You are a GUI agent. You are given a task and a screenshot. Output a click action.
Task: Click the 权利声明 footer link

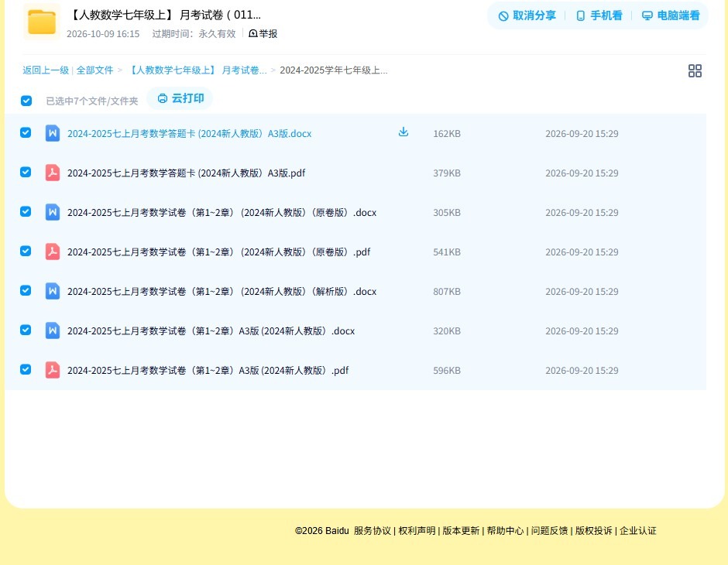[x=417, y=531]
